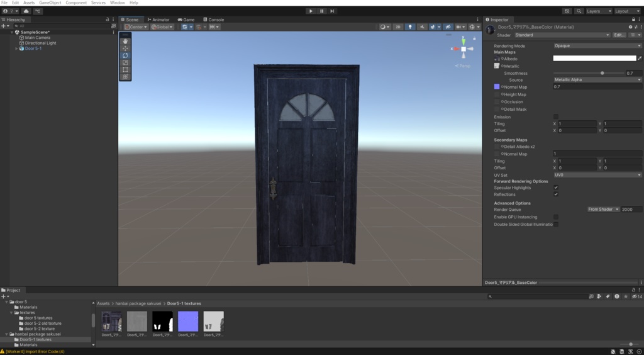This screenshot has height=355, width=644.
Task: Select Main Camera in Hierarchy
Action: [37, 37]
